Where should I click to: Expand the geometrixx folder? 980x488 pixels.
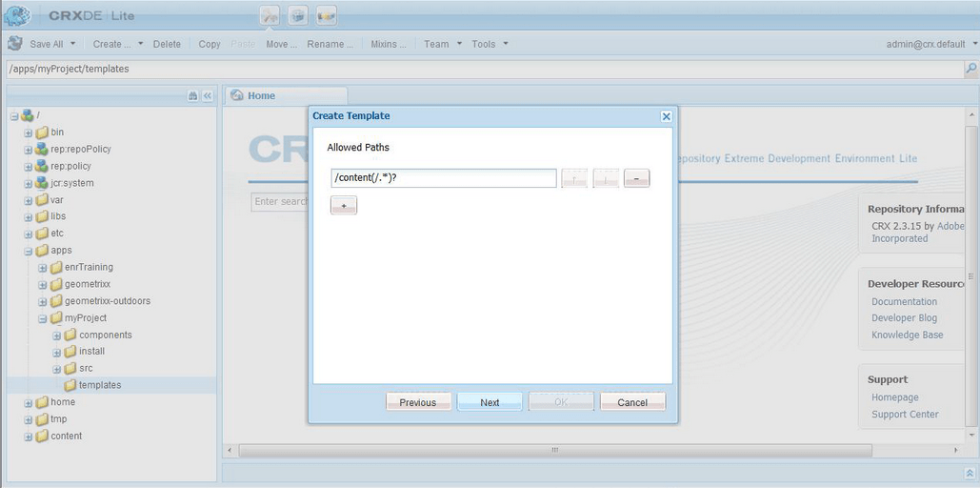point(43,285)
